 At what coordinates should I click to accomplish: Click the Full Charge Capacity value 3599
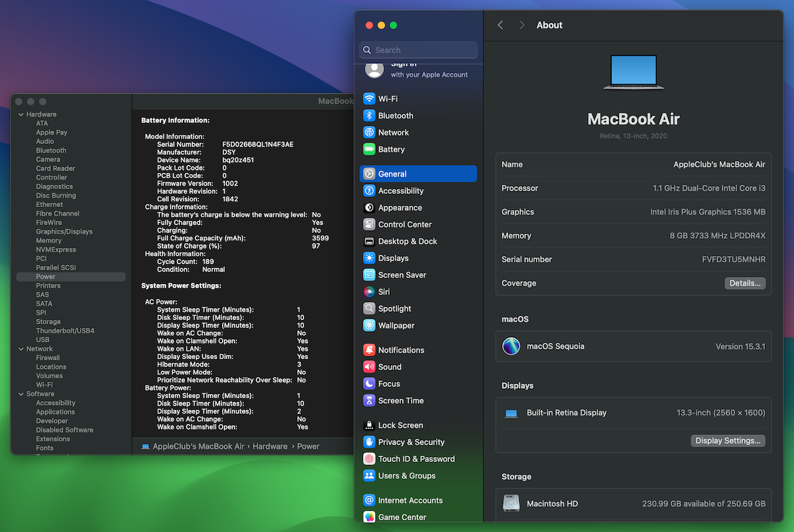click(x=320, y=238)
